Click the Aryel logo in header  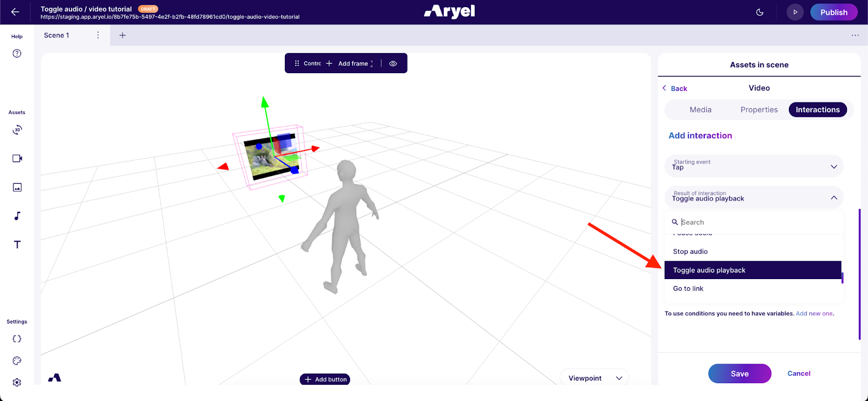(x=449, y=11)
